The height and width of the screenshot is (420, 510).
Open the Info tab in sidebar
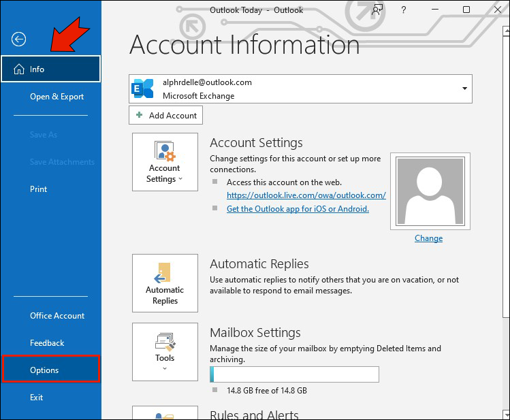(51, 69)
